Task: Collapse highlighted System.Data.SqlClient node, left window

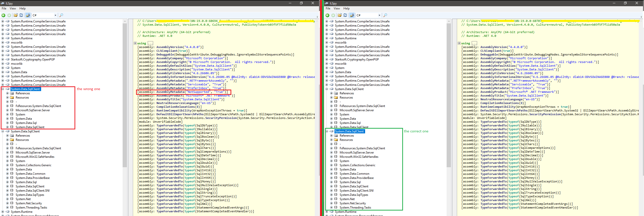Action: [2, 89]
